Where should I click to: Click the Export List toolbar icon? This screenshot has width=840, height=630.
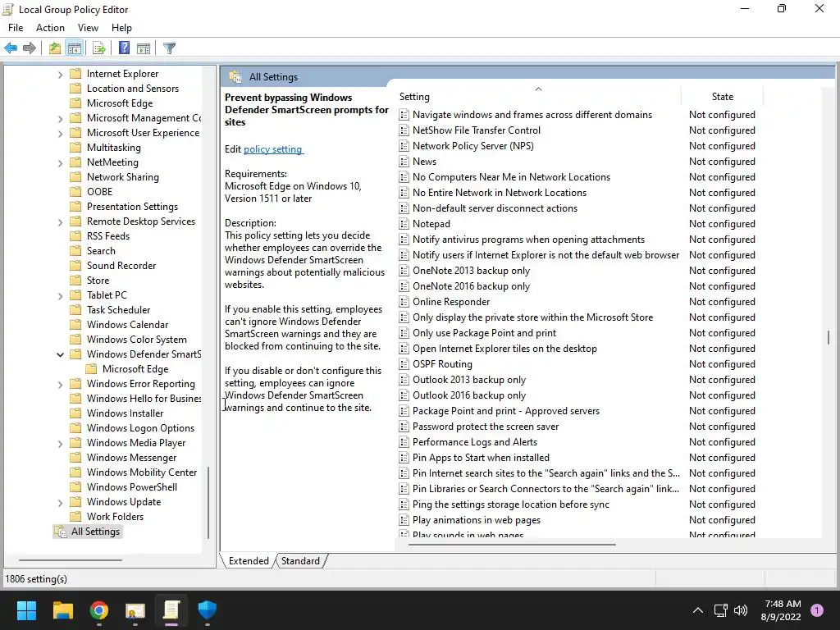(98, 48)
